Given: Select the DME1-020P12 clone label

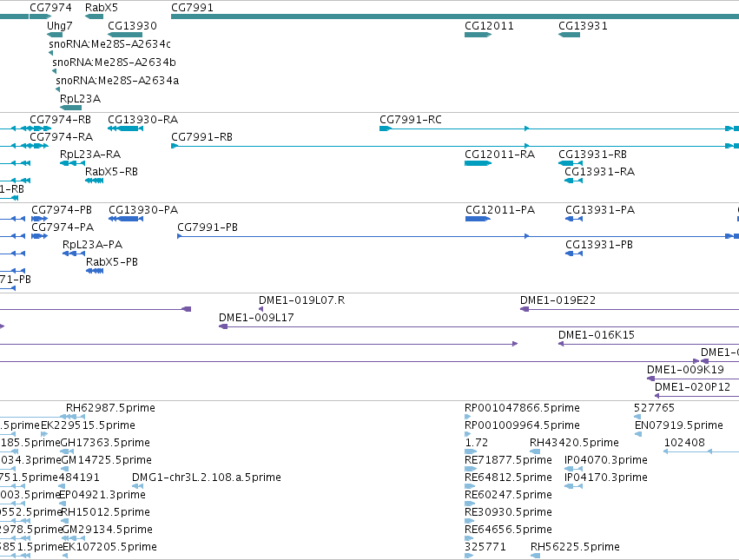Looking at the screenshot, I should (x=692, y=387).
